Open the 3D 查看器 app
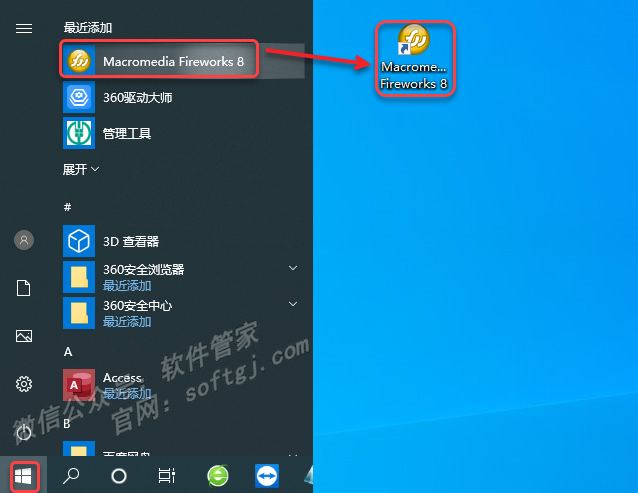638x493 pixels. tap(183, 241)
